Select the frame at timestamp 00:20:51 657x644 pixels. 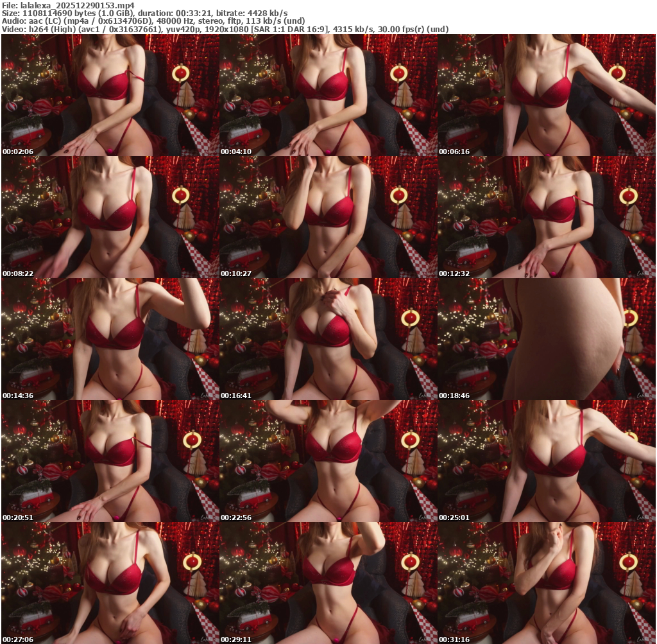coord(110,461)
